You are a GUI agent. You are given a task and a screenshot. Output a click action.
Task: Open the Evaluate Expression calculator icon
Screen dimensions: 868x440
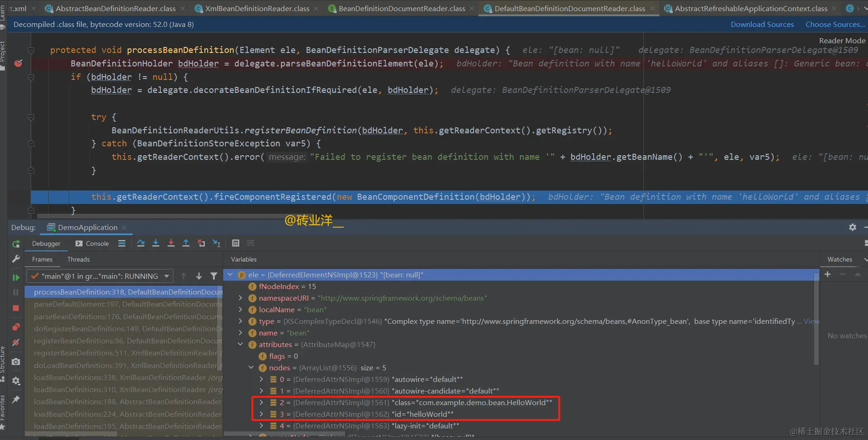[236, 243]
